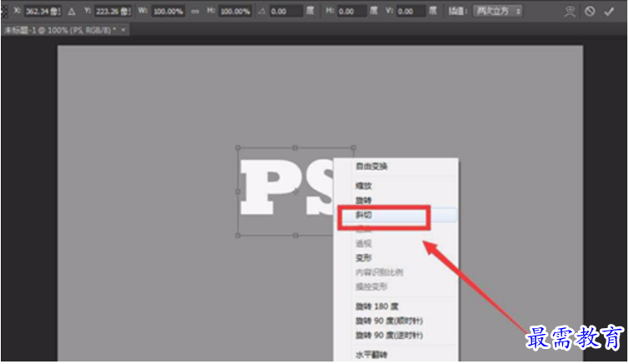
Task: Click the bottom-center transform handle
Action: coord(296,235)
